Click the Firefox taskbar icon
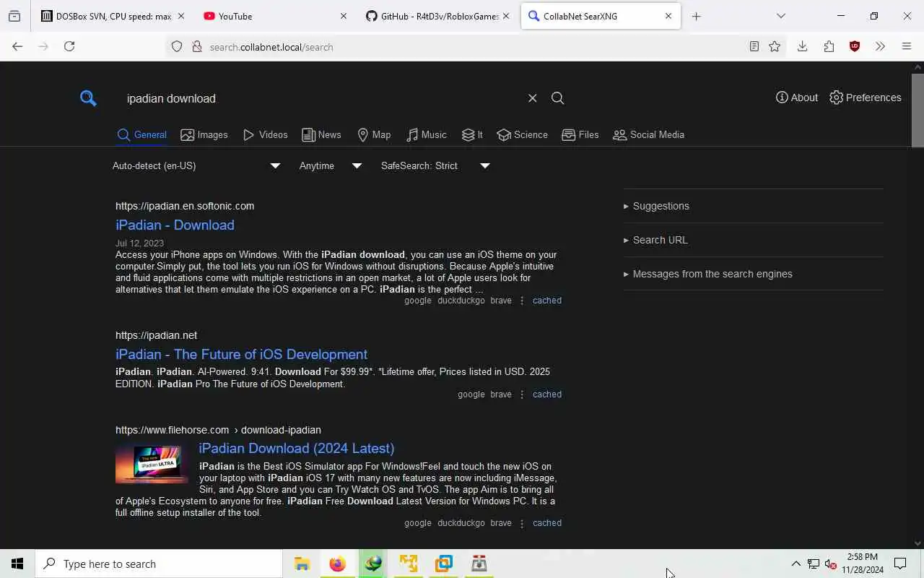Image resolution: width=924 pixels, height=578 pixels. (337, 564)
